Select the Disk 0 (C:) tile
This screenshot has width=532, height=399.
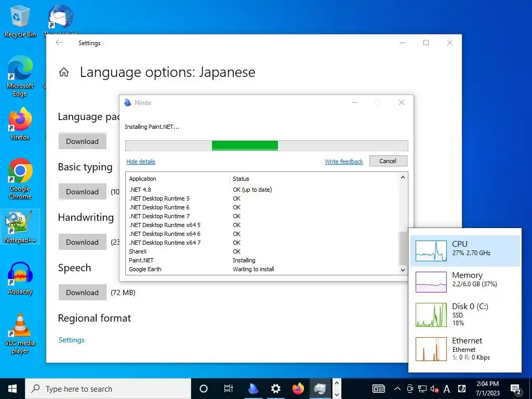(x=465, y=314)
